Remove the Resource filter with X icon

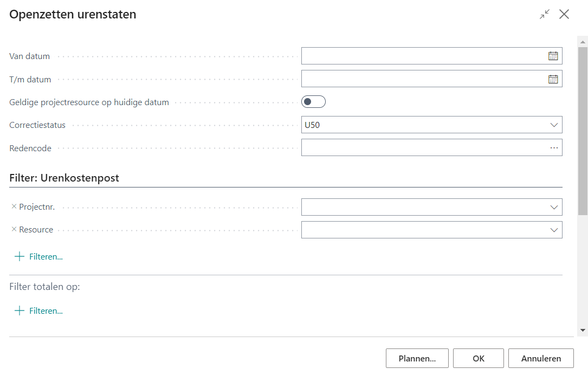[x=14, y=229]
